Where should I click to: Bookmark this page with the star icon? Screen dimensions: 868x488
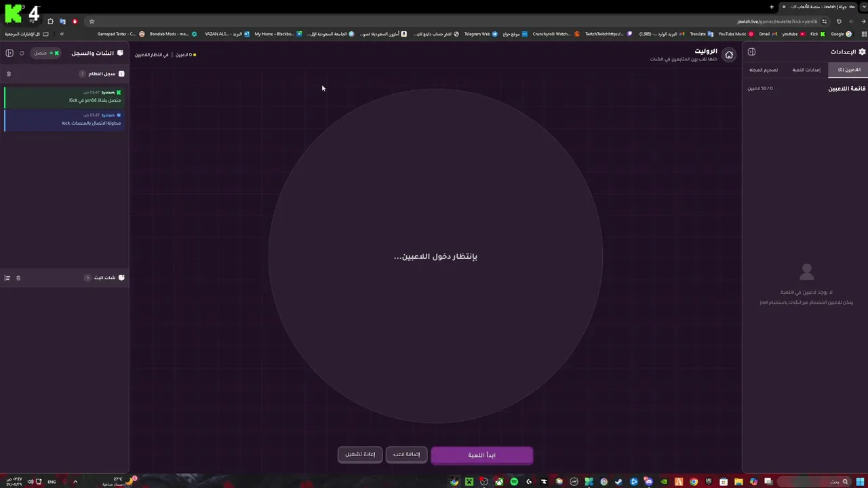click(92, 21)
